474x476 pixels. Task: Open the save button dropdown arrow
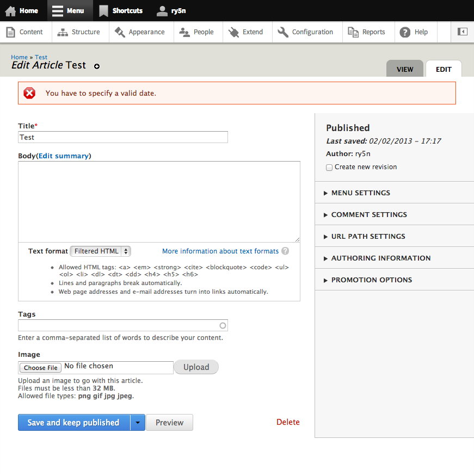pos(138,423)
